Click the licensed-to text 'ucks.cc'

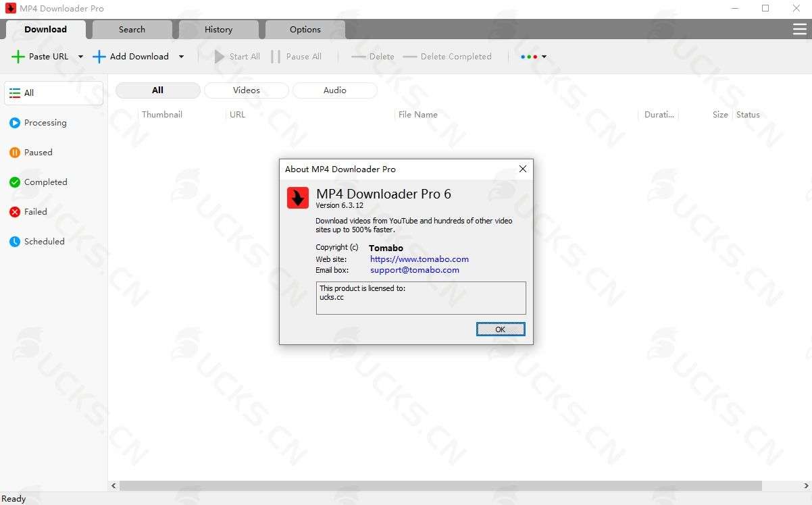332,297
